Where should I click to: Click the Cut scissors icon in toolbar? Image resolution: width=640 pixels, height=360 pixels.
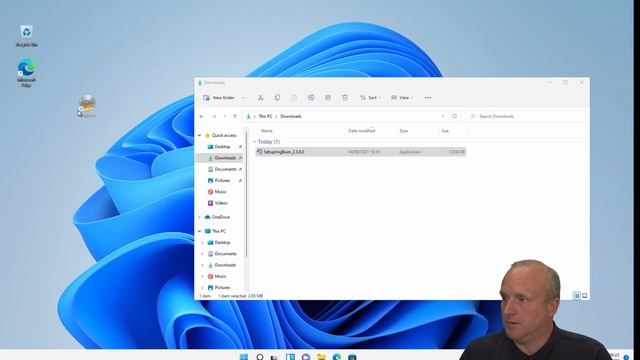pos(260,98)
